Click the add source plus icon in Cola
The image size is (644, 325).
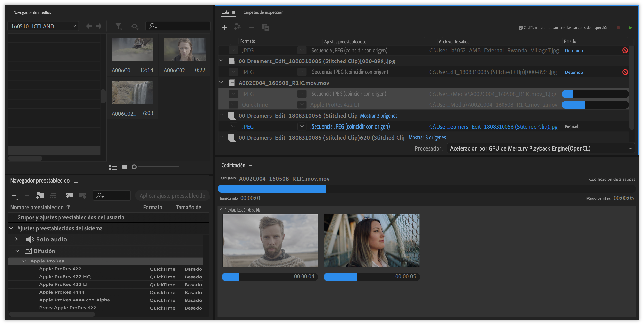pyautogui.click(x=224, y=27)
